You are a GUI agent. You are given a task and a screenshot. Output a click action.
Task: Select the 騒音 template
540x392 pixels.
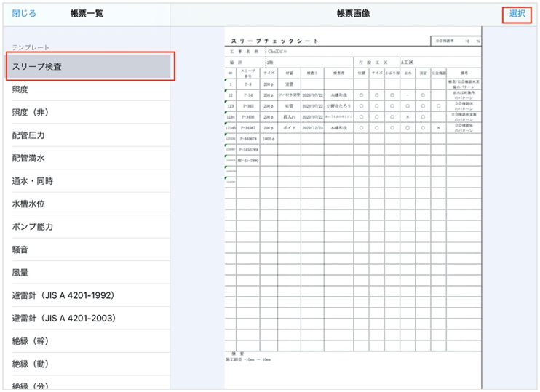pyautogui.click(x=86, y=249)
